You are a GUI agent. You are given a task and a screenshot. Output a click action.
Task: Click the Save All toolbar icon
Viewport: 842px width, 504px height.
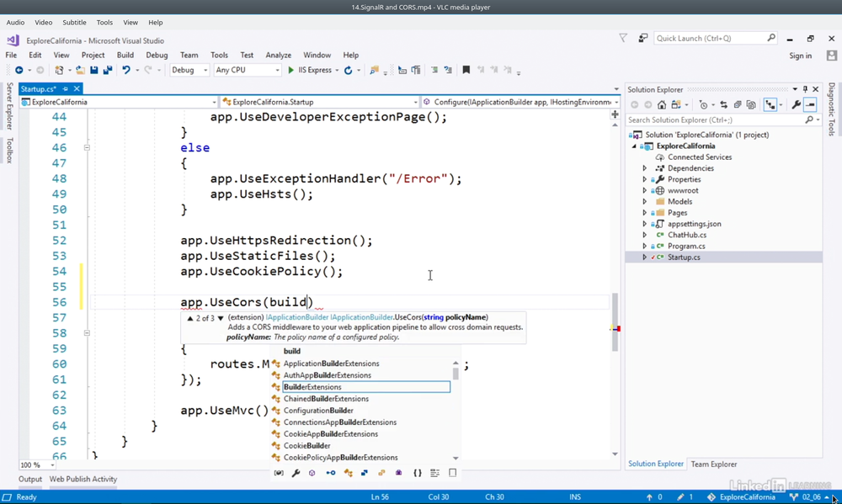[108, 71]
